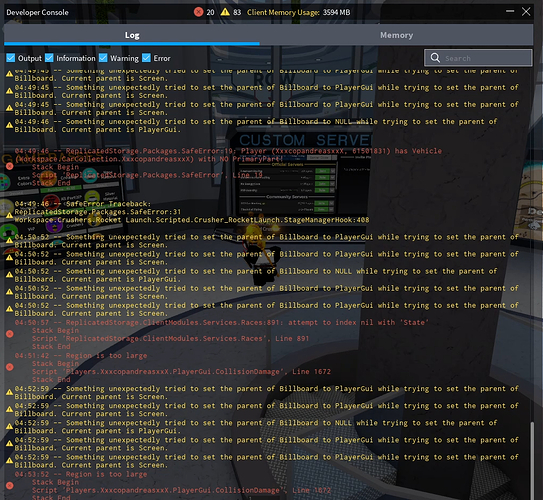Image resolution: width=543 pixels, height=500 pixels.
Task: Click the Client Memory Usage readout
Action: click(x=299, y=12)
